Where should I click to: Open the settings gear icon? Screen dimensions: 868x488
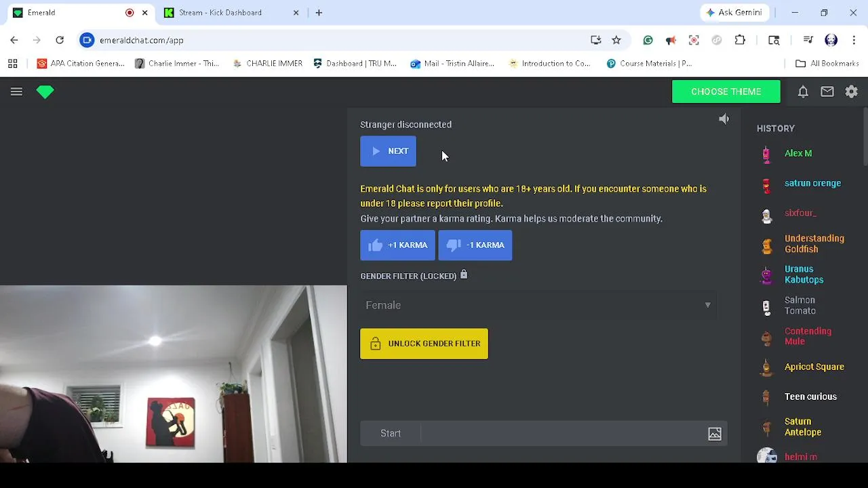pos(852,91)
